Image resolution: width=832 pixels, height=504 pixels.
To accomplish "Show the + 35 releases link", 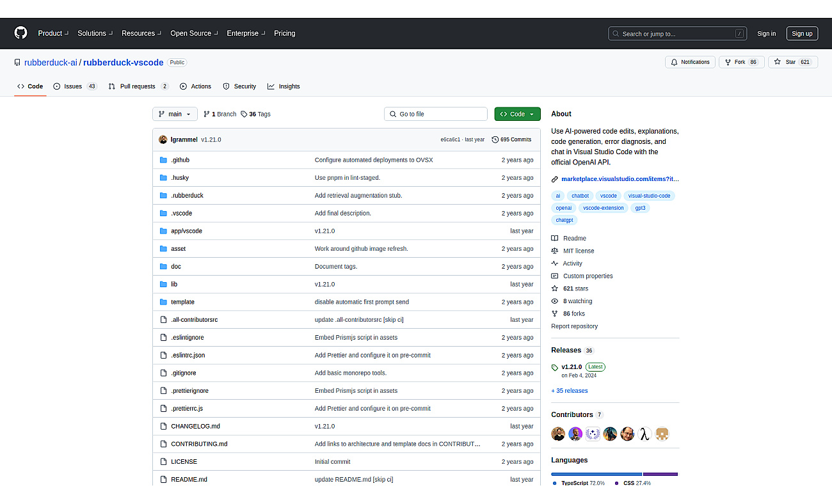I will point(570,391).
